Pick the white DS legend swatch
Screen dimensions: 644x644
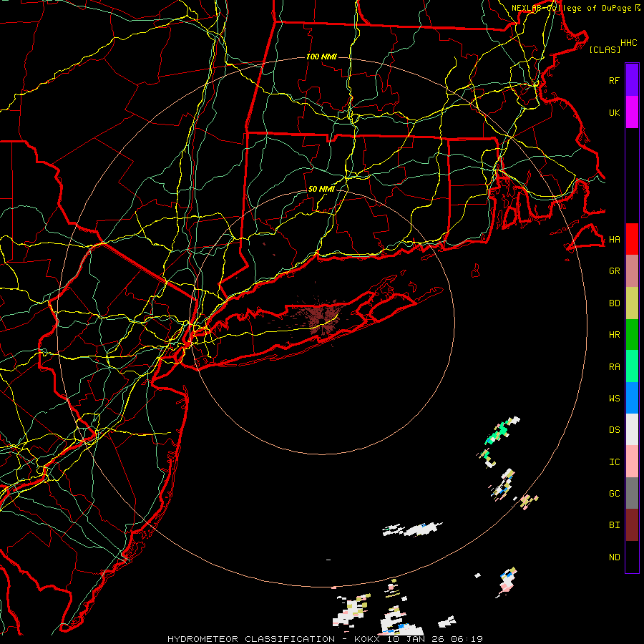click(632, 429)
